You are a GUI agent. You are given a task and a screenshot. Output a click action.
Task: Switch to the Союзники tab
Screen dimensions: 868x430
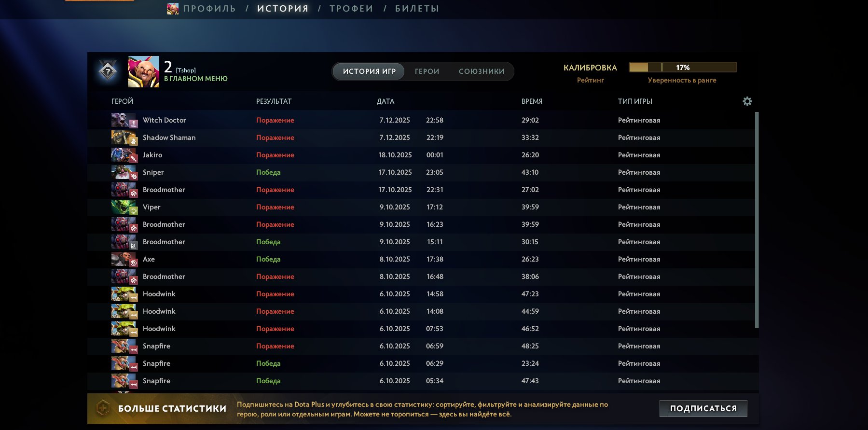click(481, 71)
